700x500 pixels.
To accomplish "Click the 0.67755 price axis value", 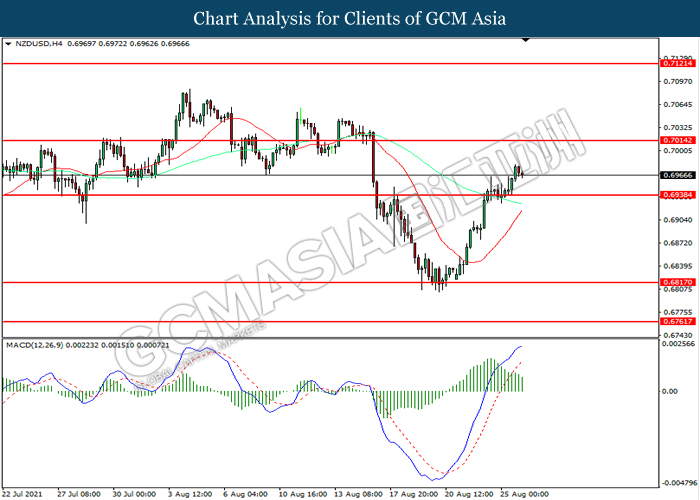I will pyautogui.click(x=678, y=312).
